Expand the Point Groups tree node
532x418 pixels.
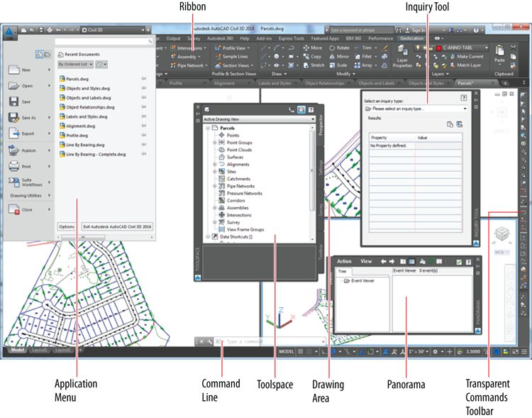click(x=214, y=143)
